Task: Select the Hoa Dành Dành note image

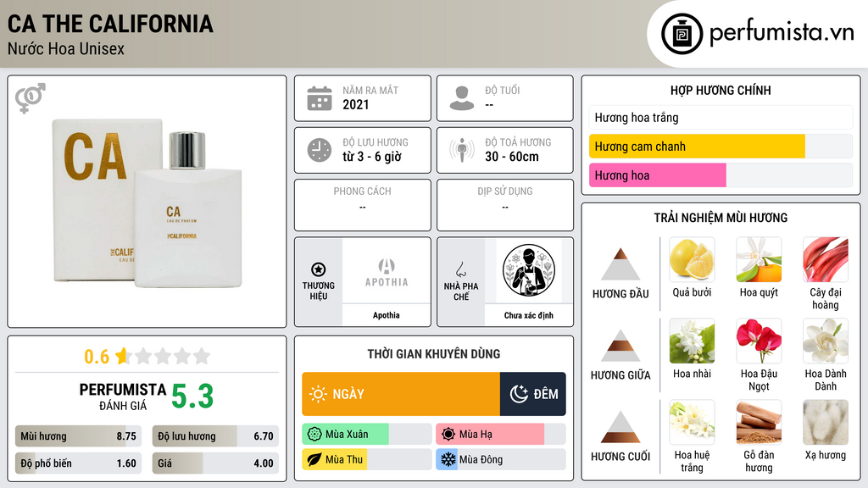Action: tap(826, 341)
